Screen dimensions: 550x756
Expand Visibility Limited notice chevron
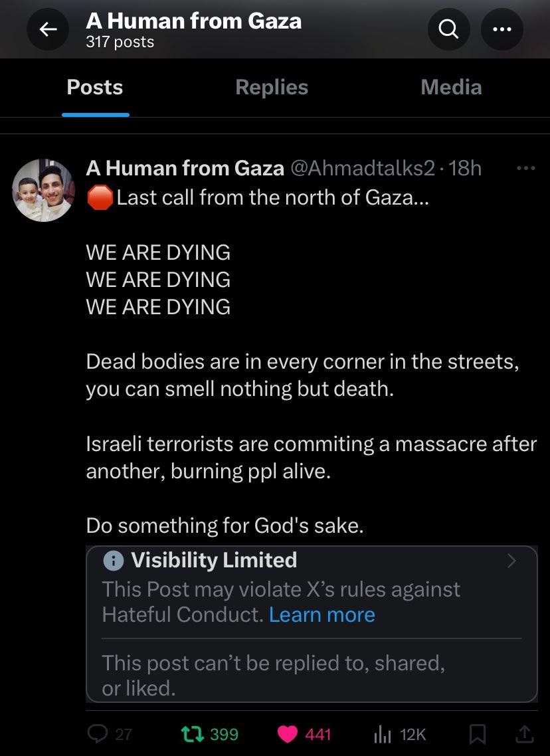point(511,561)
